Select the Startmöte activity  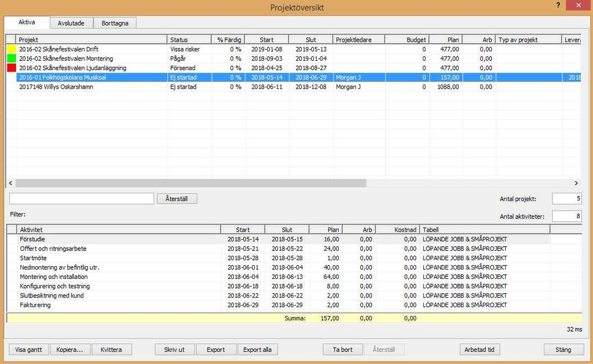pos(33,258)
